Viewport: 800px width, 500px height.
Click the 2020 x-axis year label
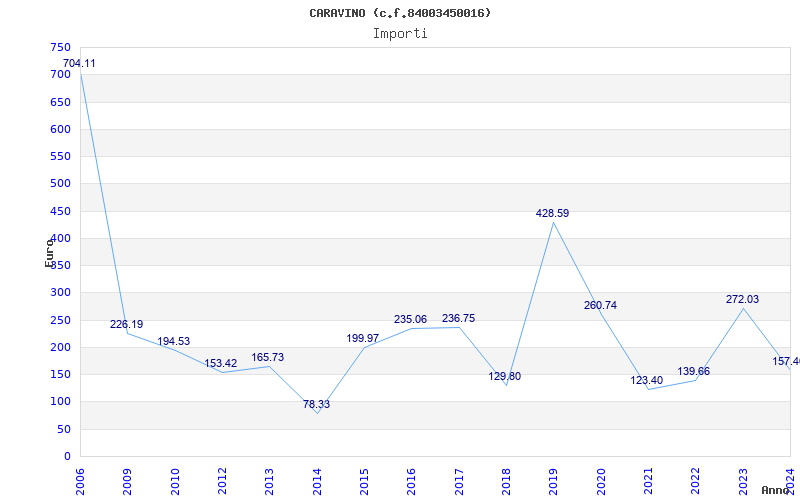coord(601,482)
